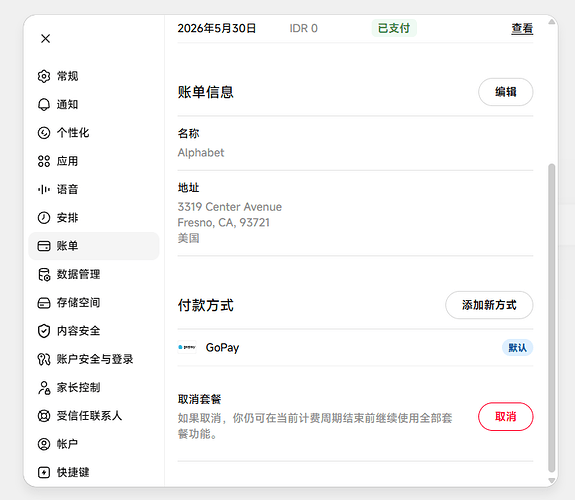Click address line 3319 Center Avenue
Screen dimensions: 575x500
coord(230,207)
